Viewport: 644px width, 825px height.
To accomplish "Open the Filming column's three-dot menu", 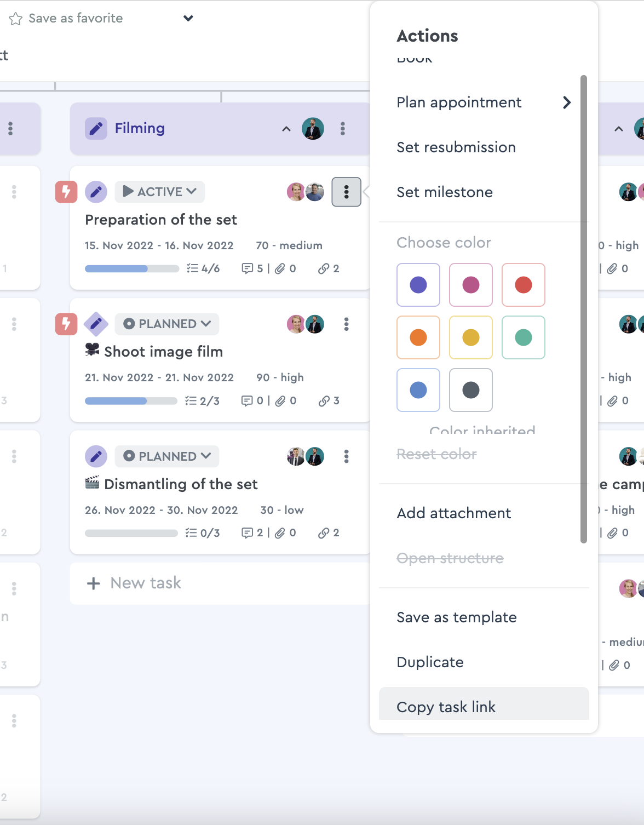I will pos(343,129).
